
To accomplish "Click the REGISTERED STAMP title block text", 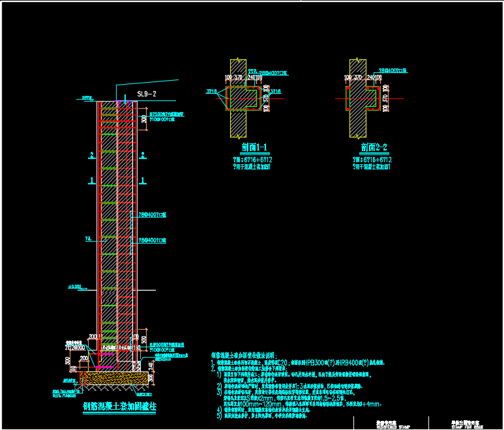I will pos(393,427).
